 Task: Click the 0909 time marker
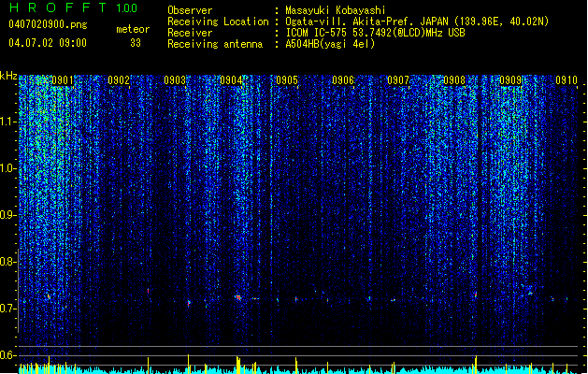(510, 80)
